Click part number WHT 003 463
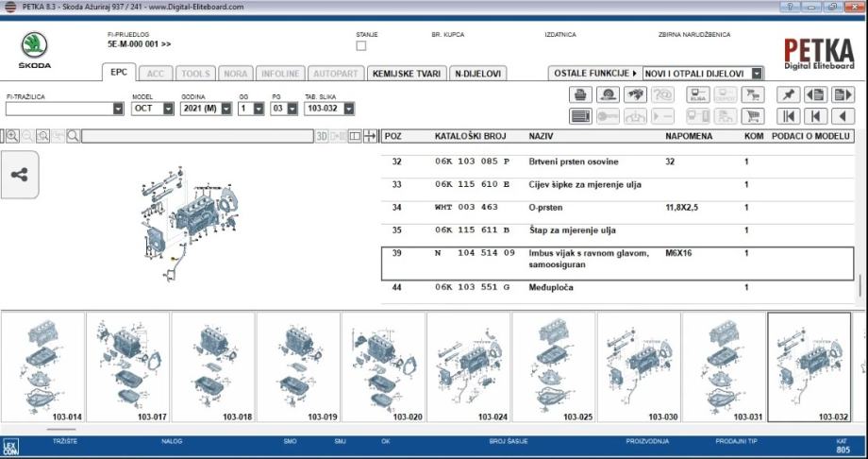The image size is (868, 459). point(466,208)
